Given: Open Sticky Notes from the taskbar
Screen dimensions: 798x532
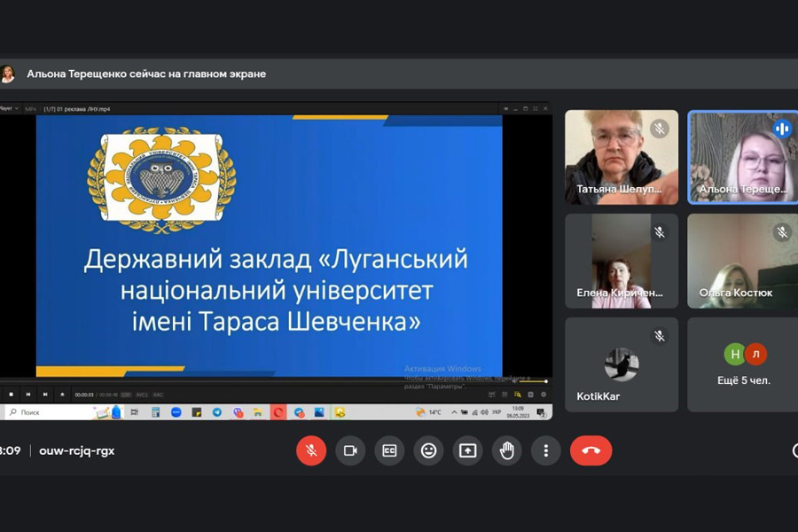Looking at the screenshot, I should tap(197, 412).
